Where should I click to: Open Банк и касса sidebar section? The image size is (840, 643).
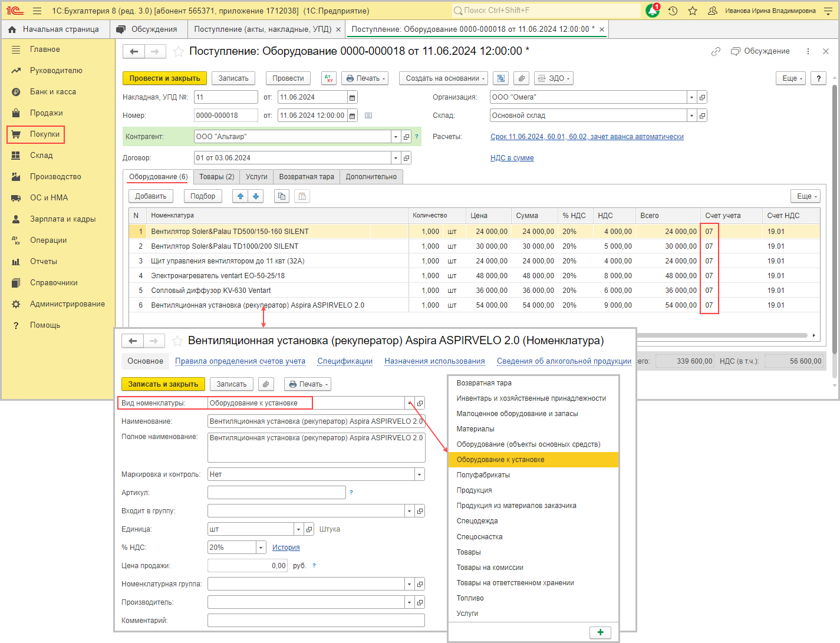pos(53,92)
